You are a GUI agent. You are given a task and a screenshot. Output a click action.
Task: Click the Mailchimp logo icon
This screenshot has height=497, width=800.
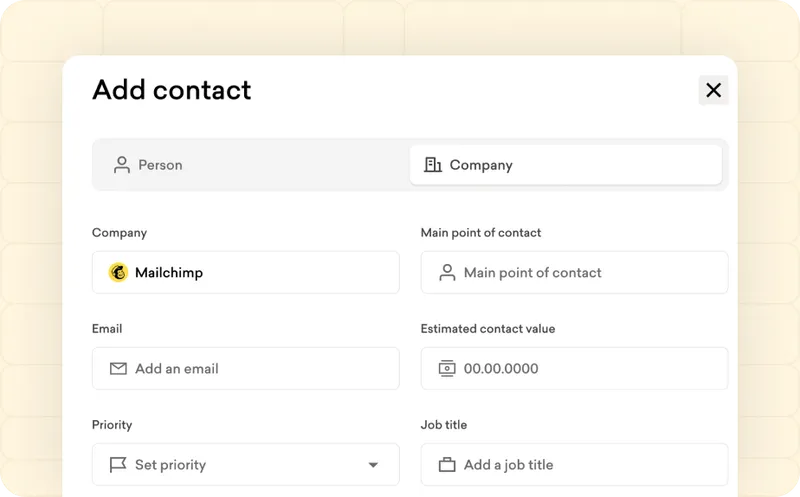pos(118,272)
